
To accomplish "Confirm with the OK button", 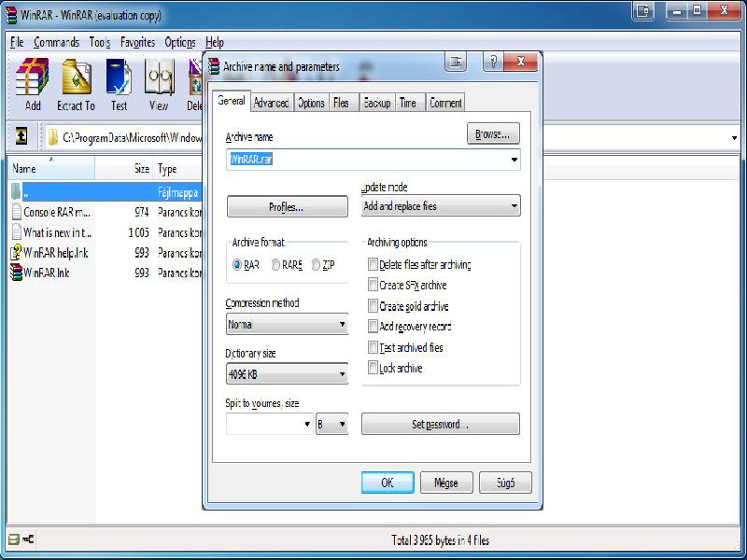I will tap(388, 483).
